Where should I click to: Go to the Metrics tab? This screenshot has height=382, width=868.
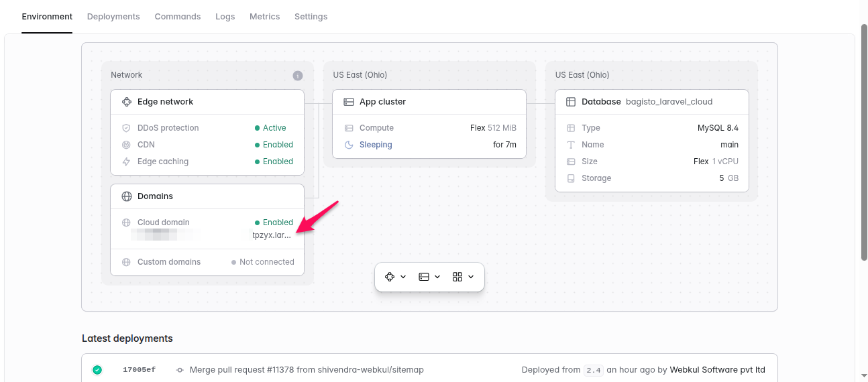pyautogui.click(x=265, y=17)
